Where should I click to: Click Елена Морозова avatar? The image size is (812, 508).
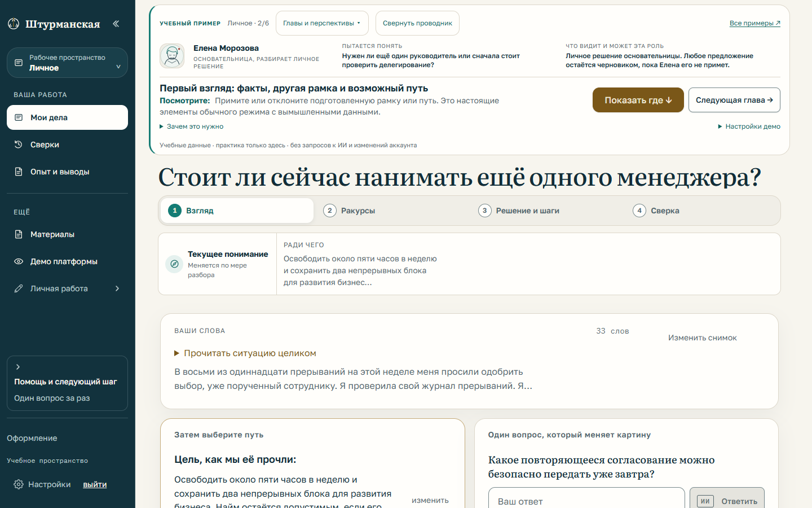172,56
